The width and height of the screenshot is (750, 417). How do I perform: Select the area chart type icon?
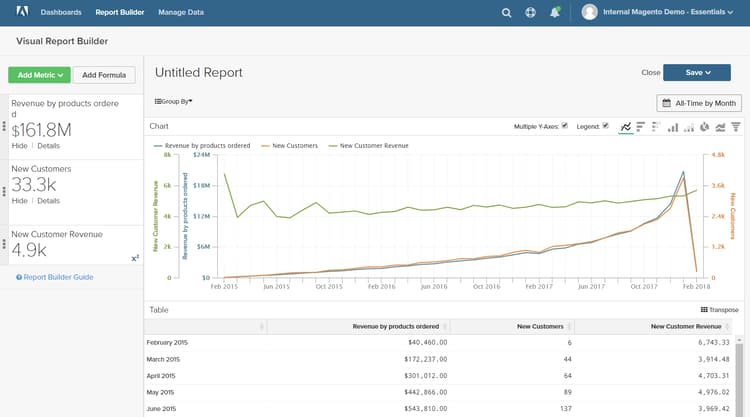click(x=720, y=127)
